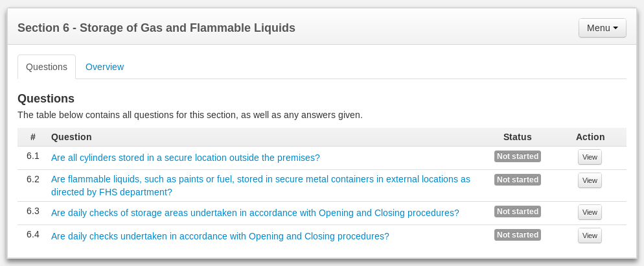644x266 pixels.
Task: Click View button for question 6.1
Action: (590, 157)
